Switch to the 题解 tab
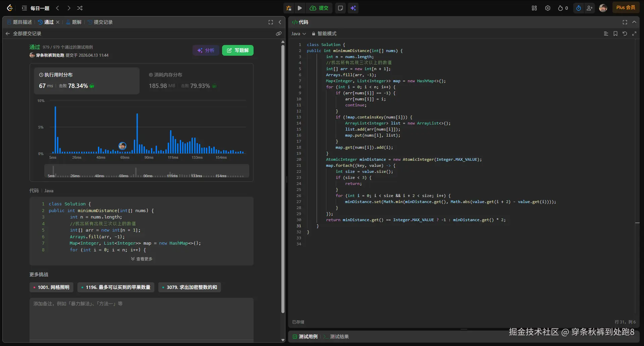 pos(74,22)
